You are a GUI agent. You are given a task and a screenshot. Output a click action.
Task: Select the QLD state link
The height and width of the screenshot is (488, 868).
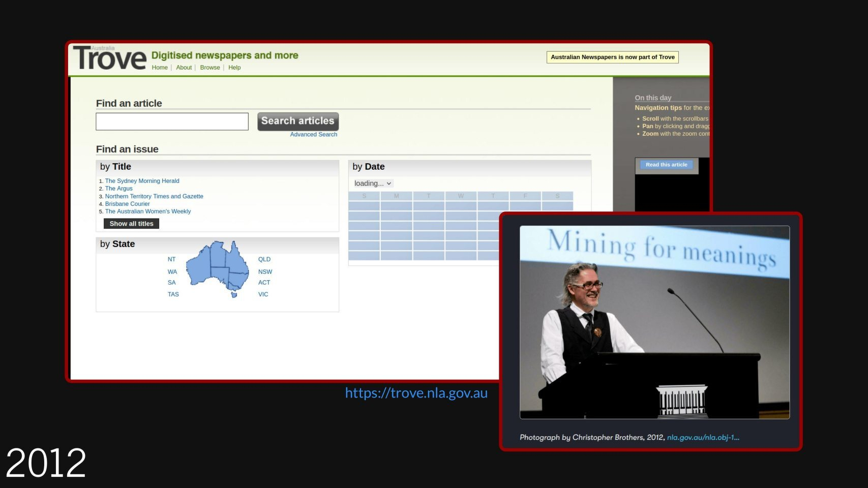[x=264, y=259]
